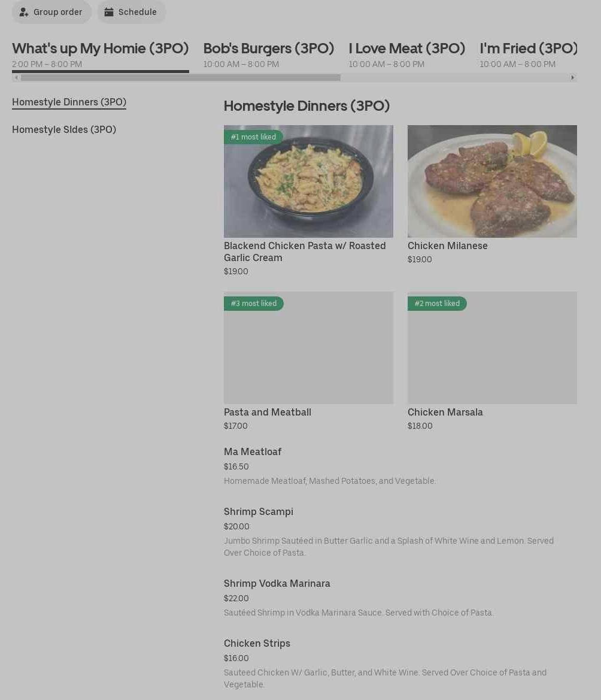Open the Shrimp Scampi menu item
The height and width of the screenshot is (700, 601).
(x=400, y=532)
